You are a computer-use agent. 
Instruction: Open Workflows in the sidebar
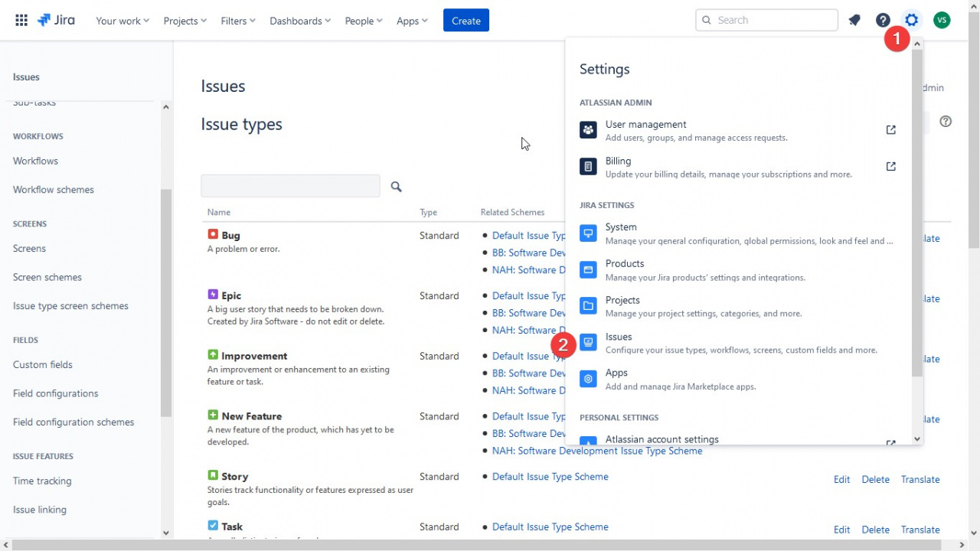(x=35, y=161)
